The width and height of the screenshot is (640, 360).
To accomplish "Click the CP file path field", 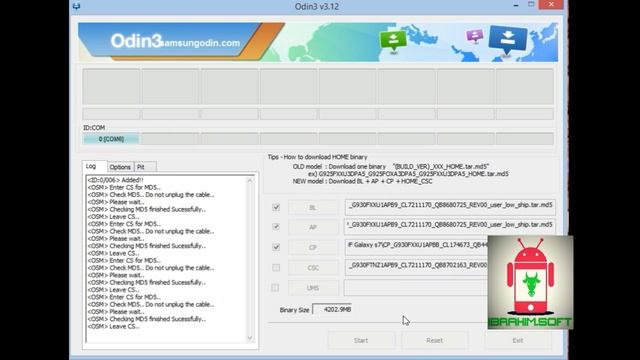I will [416, 247].
